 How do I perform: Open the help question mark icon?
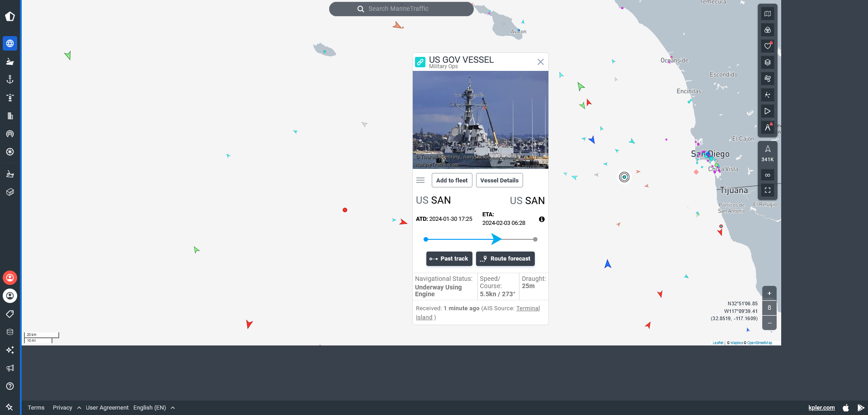[10, 386]
